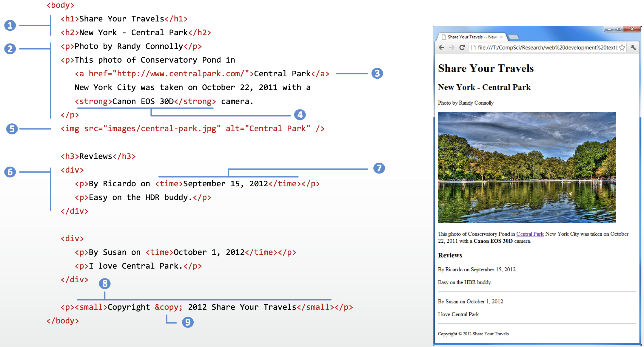Open a new tab button

[x=513, y=37]
